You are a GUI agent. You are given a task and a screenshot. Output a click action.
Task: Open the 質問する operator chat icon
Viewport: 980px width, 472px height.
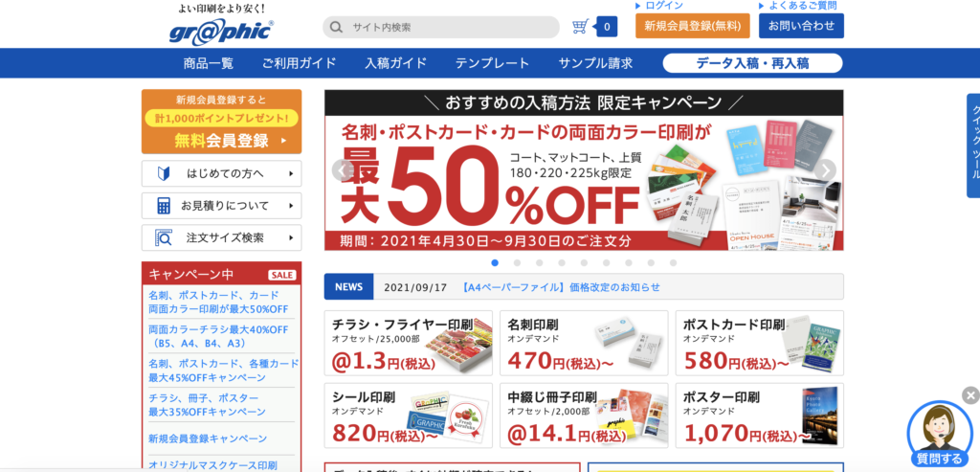pyautogui.click(x=940, y=434)
